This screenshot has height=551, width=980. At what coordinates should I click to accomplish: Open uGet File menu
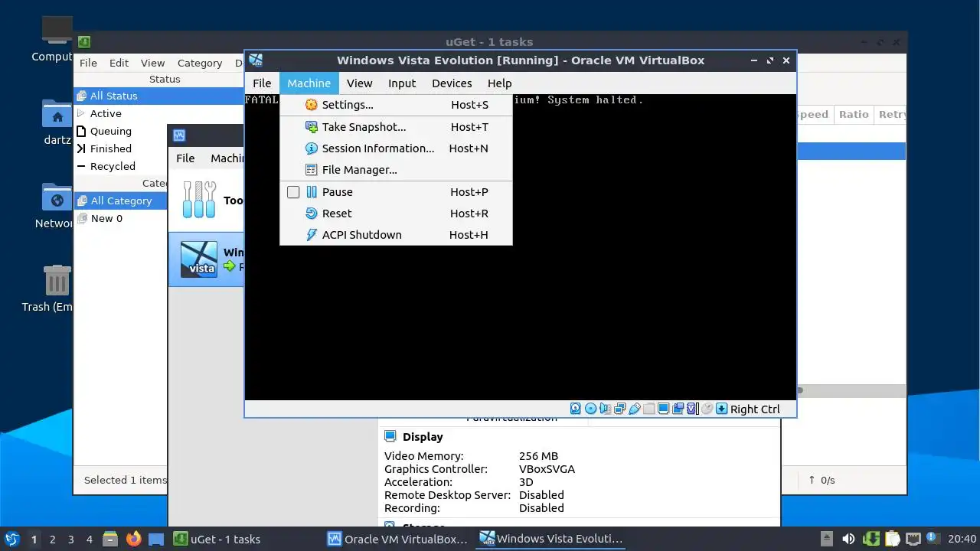coord(88,63)
